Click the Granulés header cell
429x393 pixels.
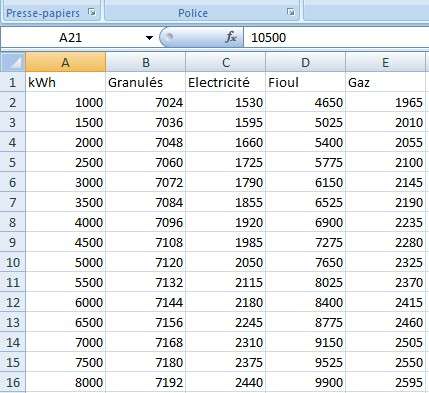(x=145, y=82)
